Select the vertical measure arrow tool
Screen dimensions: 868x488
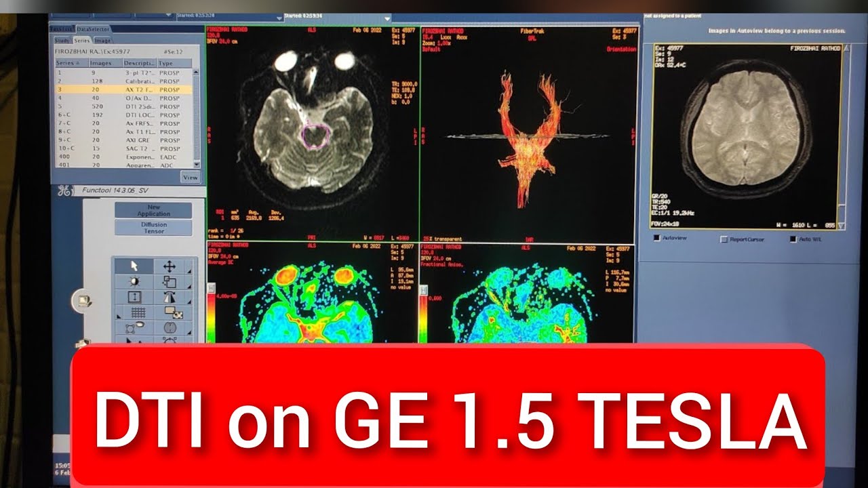[134, 297]
